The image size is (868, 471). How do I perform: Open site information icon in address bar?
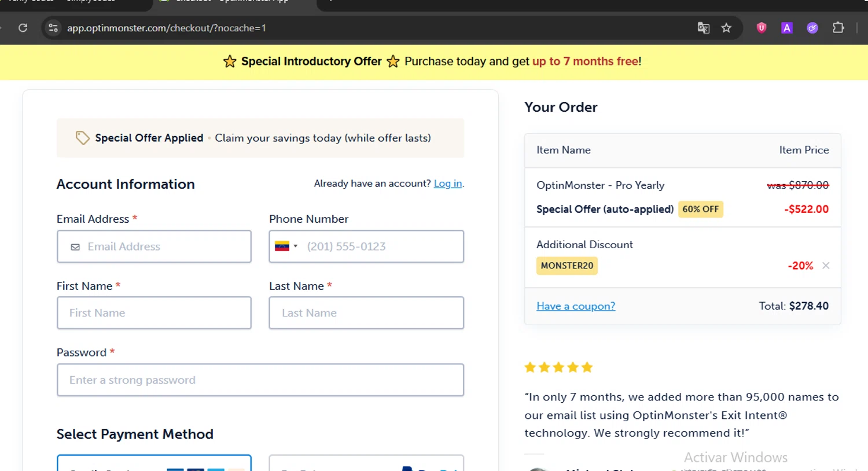[53, 28]
